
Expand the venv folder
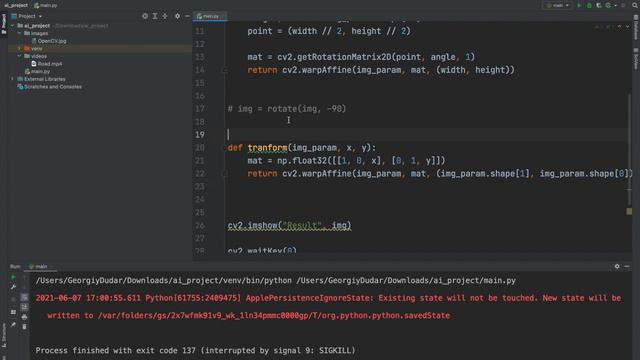coord(19,48)
